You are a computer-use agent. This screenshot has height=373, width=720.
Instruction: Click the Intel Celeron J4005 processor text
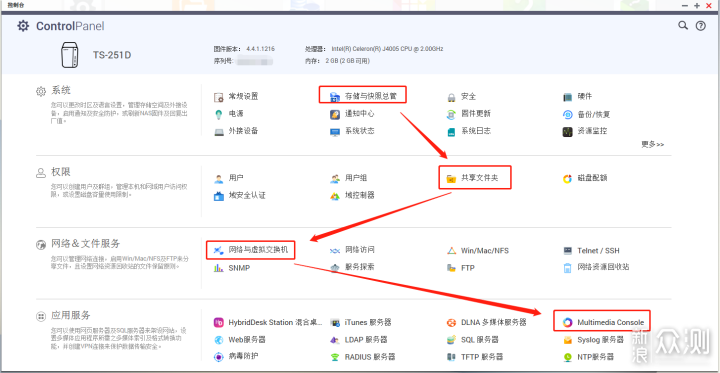387,49
